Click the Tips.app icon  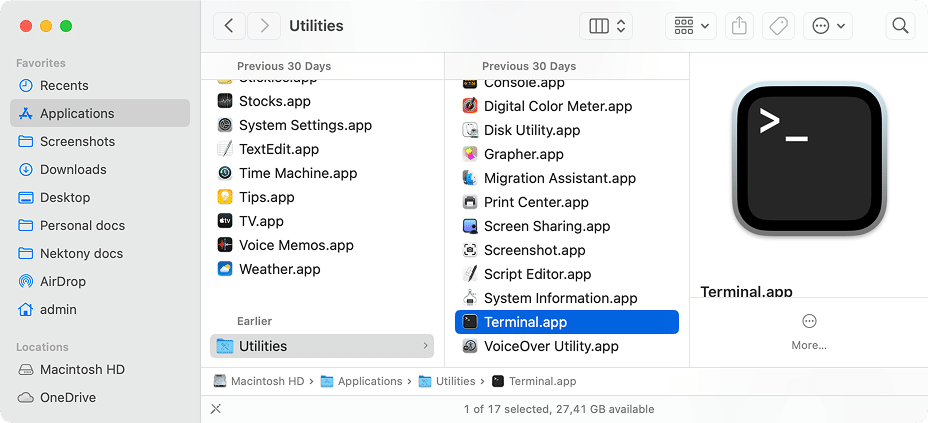point(225,197)
